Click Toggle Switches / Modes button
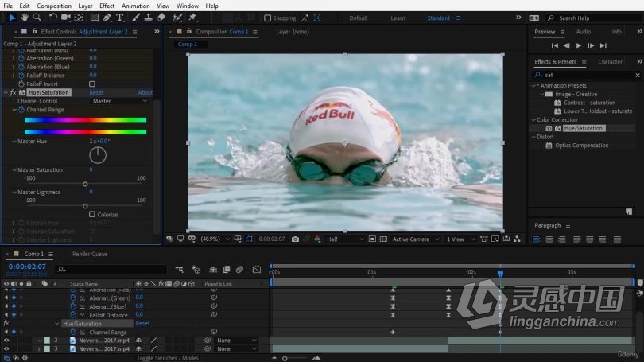 tap(168, 358)
